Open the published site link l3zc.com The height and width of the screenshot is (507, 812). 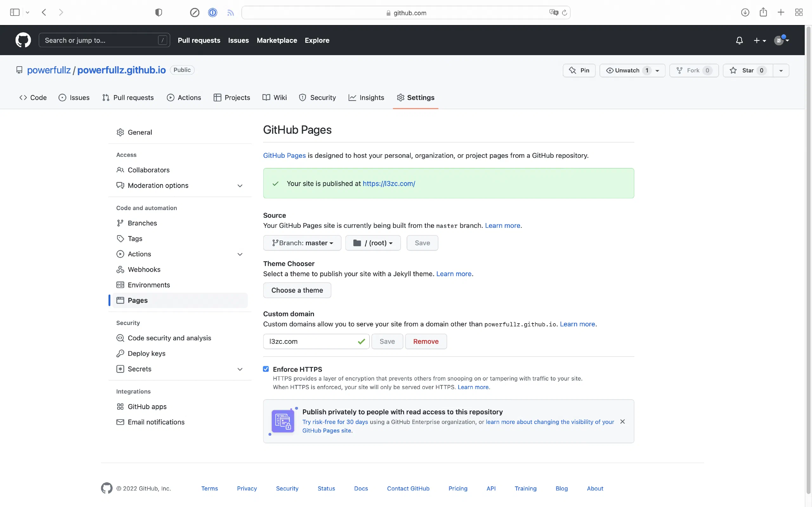click(389, 183)
